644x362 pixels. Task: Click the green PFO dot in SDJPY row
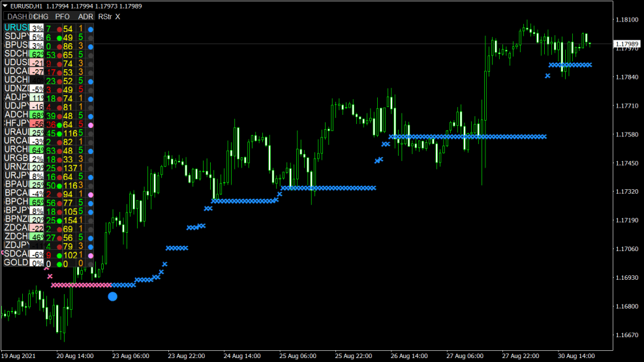tap(59, 38)
